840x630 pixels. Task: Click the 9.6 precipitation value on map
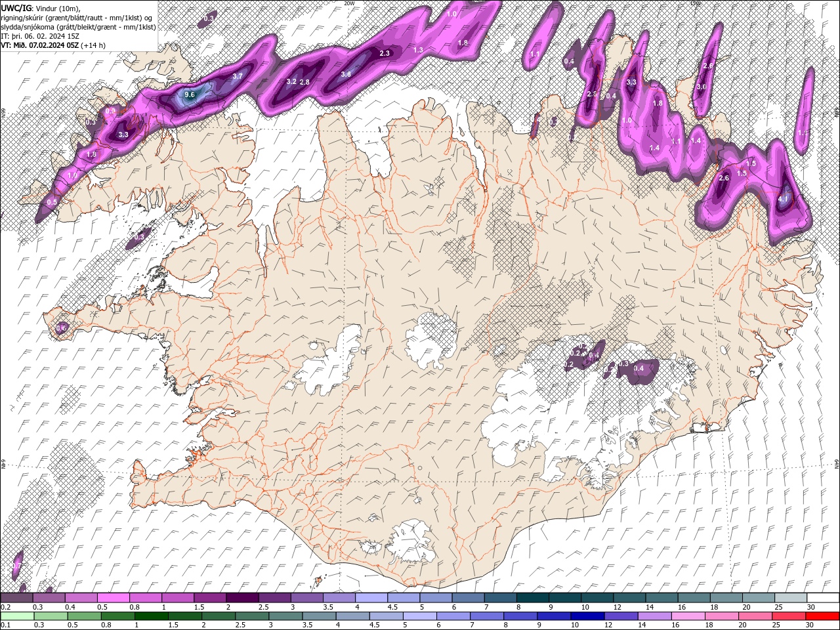pos(190,95)
